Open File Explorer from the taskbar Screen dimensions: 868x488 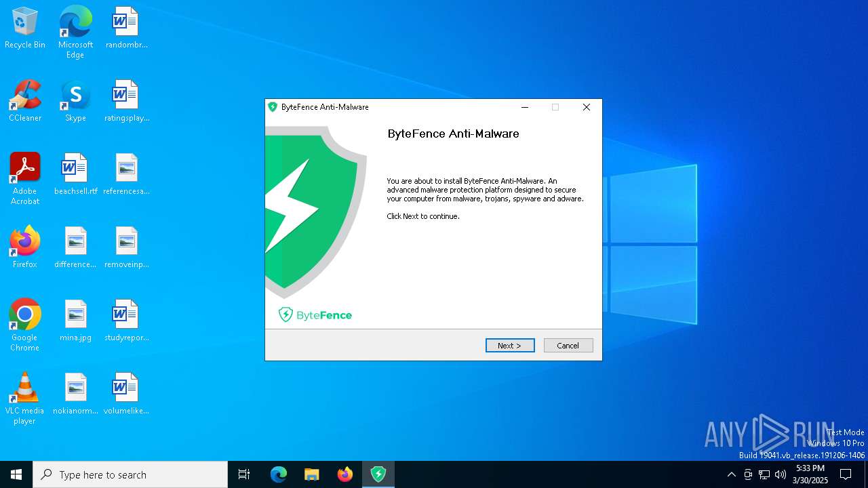tap(311, 474)
